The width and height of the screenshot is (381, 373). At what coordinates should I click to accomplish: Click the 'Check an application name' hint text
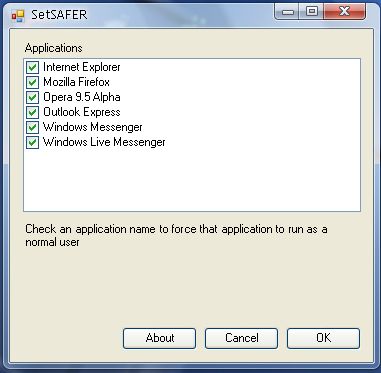click(x=176, y=236)
